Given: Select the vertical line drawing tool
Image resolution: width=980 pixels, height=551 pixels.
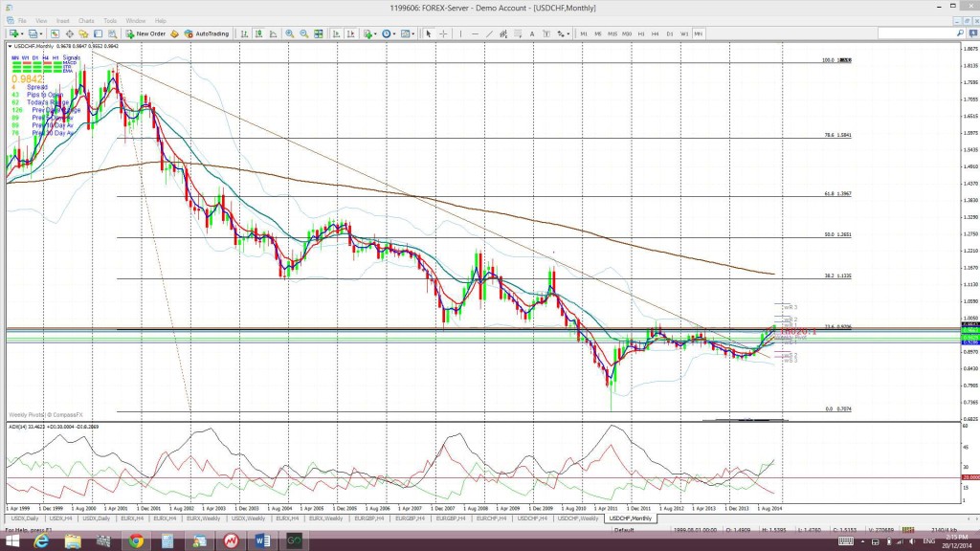Looking at the screenshot, I should pos(460,33).
